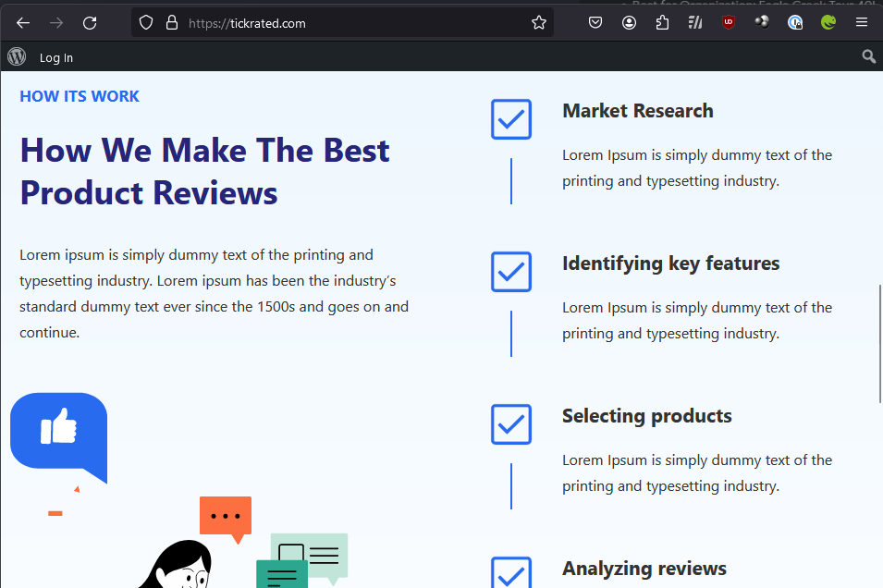Open the Firefox hamburger application menu
This screenshot has width=883, height=588.
[862, 23]
